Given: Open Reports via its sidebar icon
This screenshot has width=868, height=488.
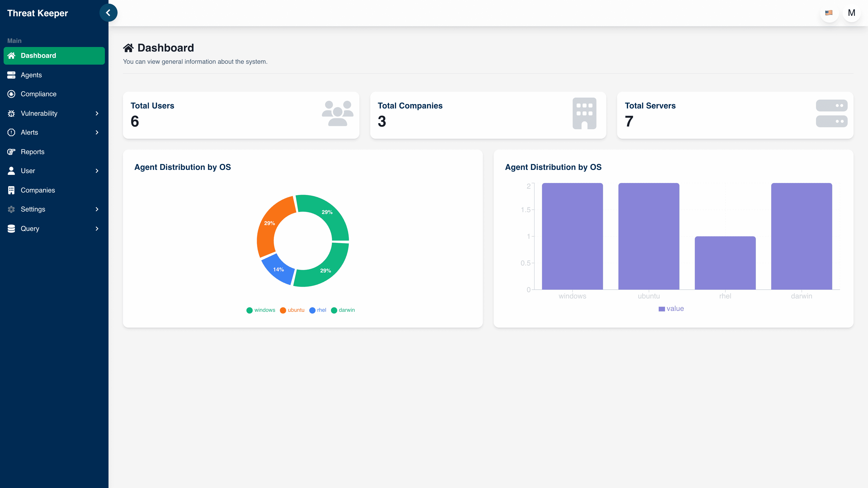Looking at the screenshot, I should 11,152.
